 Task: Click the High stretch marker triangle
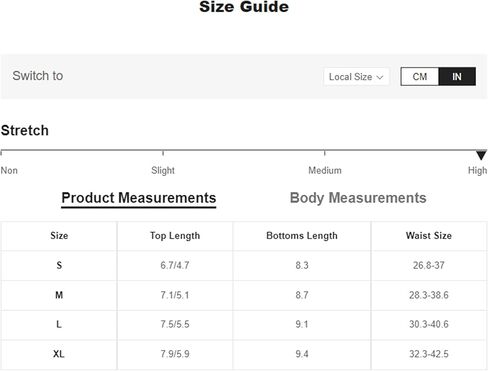(481, 155)
